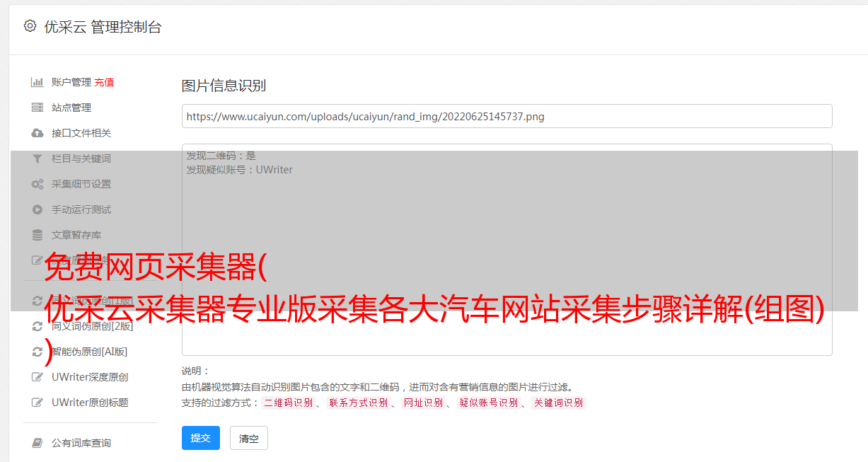
Task: Click the blue 提交 button
Action: point(201,438)
